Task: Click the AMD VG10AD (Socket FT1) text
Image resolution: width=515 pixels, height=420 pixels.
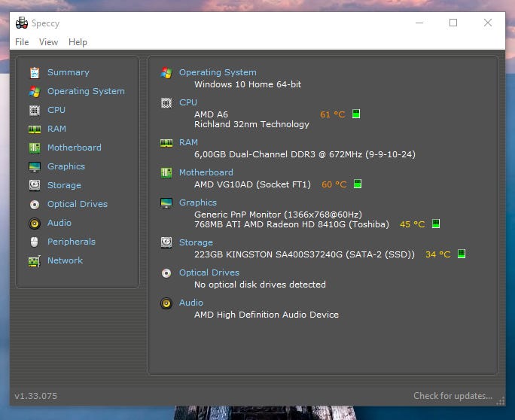Action: (x=252, y=184)
